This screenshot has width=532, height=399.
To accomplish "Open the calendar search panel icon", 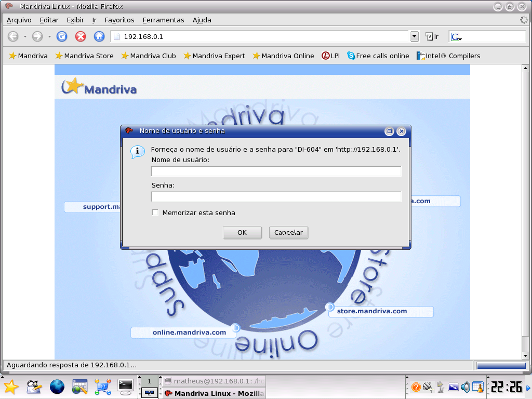I will pyautogui.click(x=79, y=387).
